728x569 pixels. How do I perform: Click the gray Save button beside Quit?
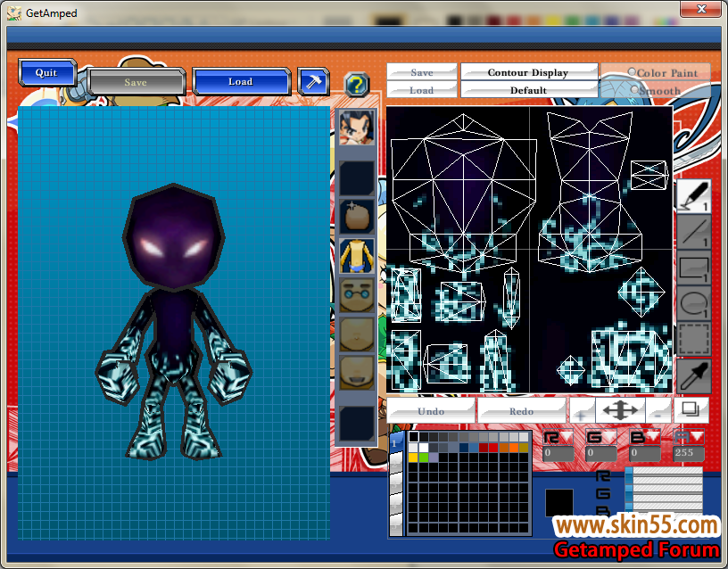(136, 83)
